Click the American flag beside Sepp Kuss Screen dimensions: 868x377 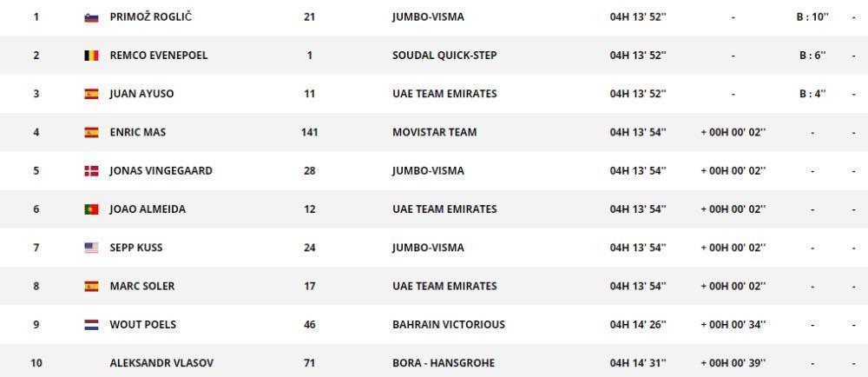(91, 248)
